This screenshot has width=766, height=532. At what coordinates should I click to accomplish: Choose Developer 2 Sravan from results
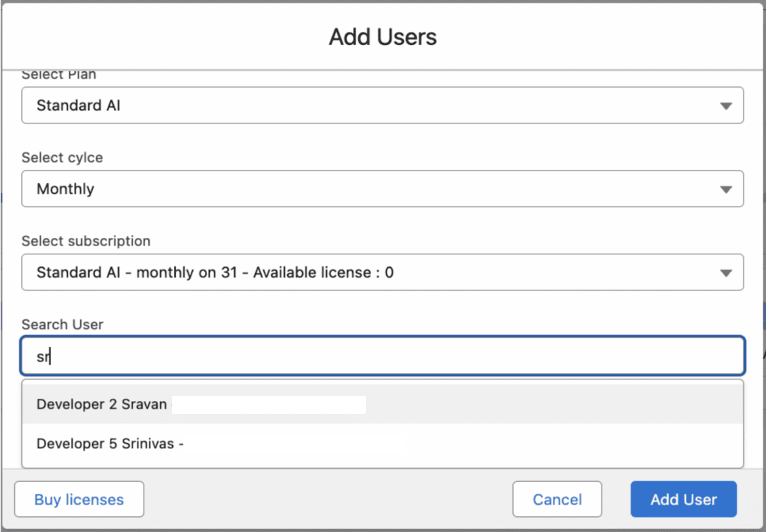[x=382, y=404]
